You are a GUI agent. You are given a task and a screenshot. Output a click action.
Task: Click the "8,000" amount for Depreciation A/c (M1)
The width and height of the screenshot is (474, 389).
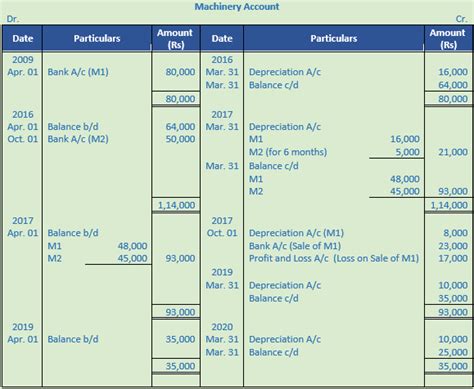455,233
